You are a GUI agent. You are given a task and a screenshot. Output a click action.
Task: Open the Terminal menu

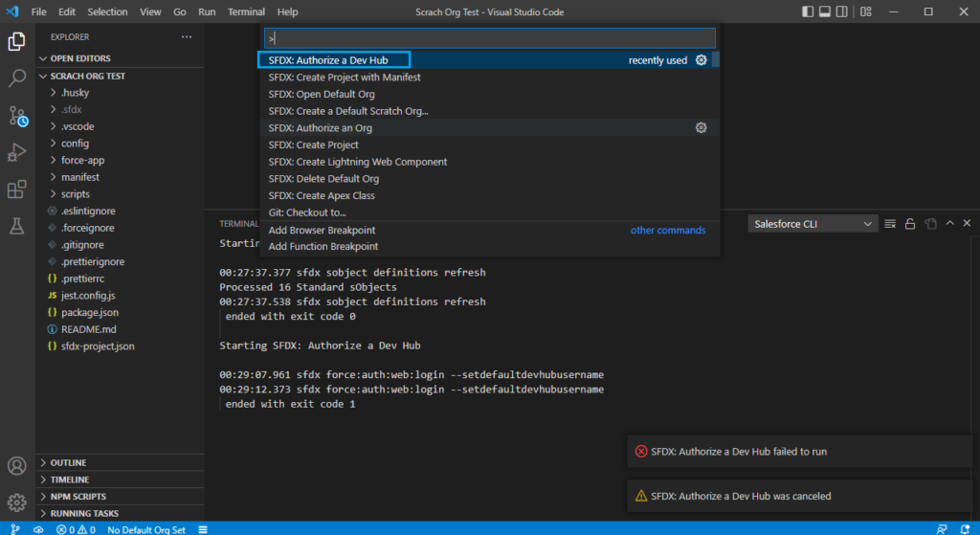pyautogui.click(x=246, y=11)
